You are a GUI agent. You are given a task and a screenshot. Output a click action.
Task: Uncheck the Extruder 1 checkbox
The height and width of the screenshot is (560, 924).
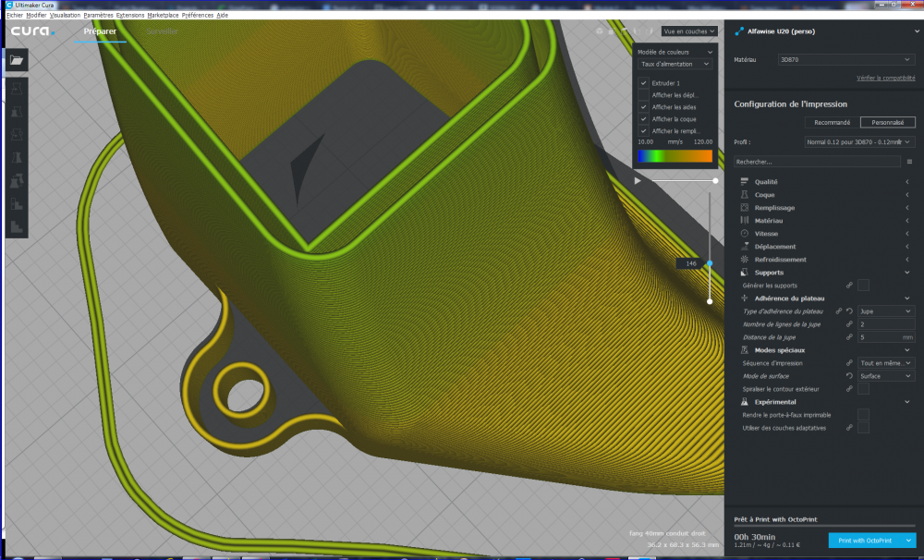[644, 83]
